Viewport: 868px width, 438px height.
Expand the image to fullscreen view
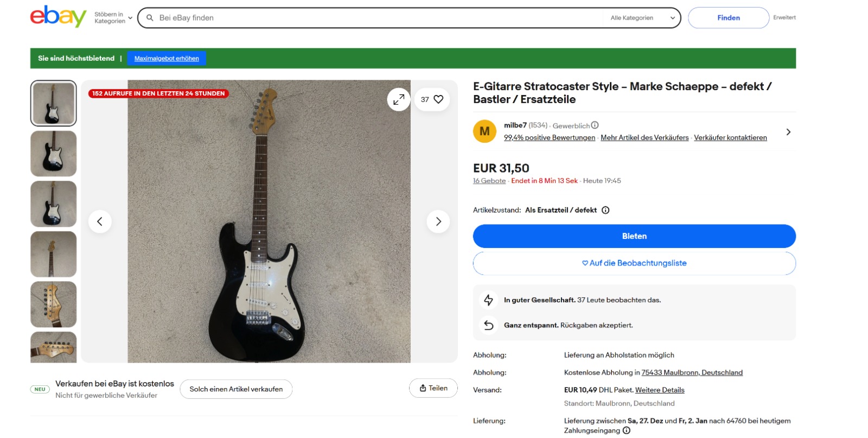tap(399, 99)
